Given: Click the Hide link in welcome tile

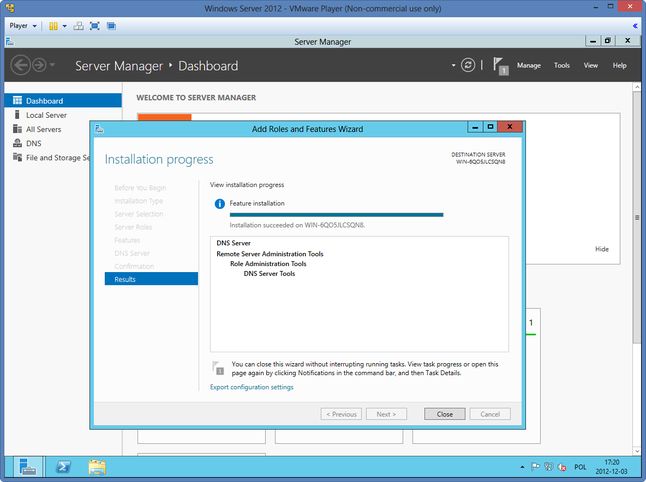Looking at the screenshot, I should coord(602,249).
